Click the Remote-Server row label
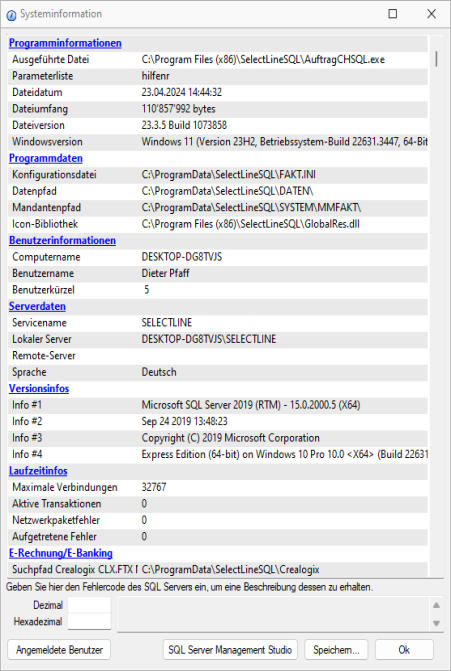Image resolution: width=451 pixels, height=671 pixels. [x=44, y=355]
